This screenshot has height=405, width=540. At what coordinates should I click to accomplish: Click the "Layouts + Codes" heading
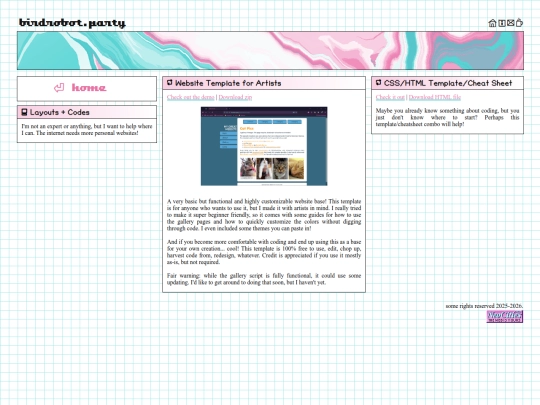coord(60,112)
